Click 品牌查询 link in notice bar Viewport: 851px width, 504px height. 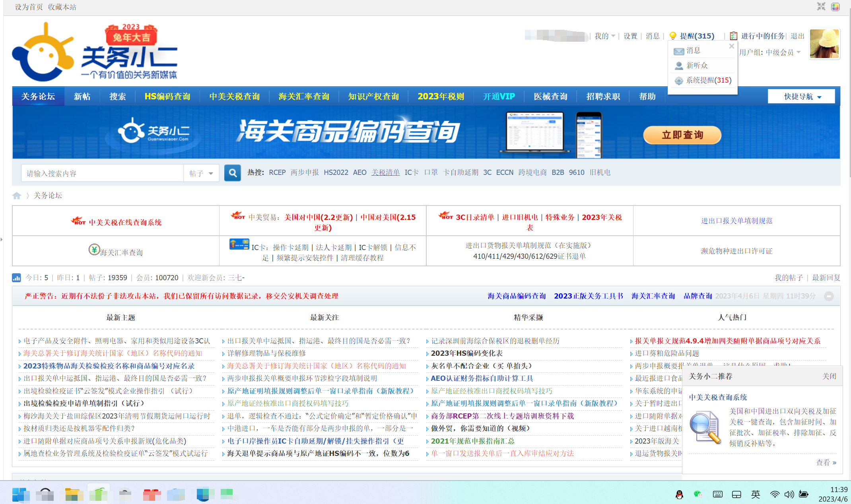point(698,296)
